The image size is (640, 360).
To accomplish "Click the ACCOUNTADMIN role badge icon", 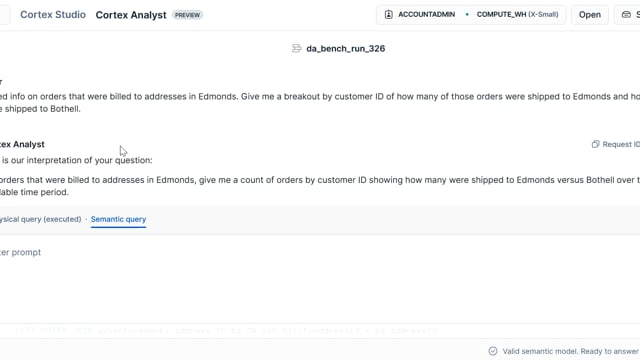I will [389, 14].
